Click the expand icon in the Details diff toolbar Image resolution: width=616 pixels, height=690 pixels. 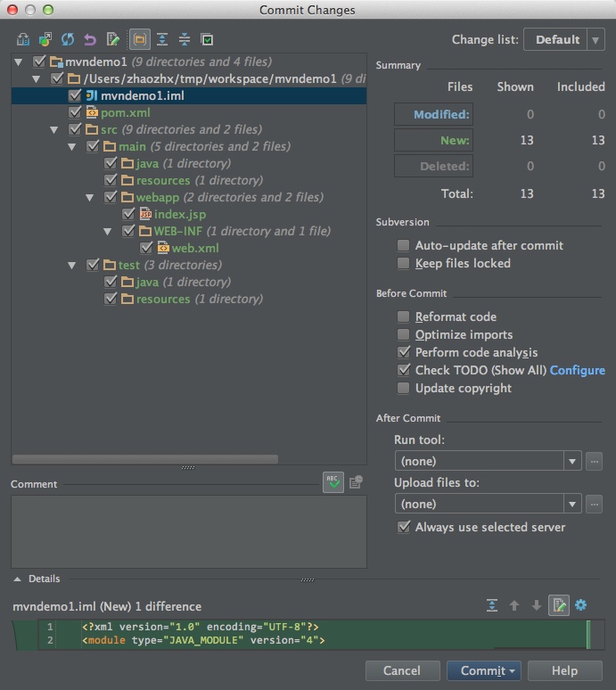[492, 605]
